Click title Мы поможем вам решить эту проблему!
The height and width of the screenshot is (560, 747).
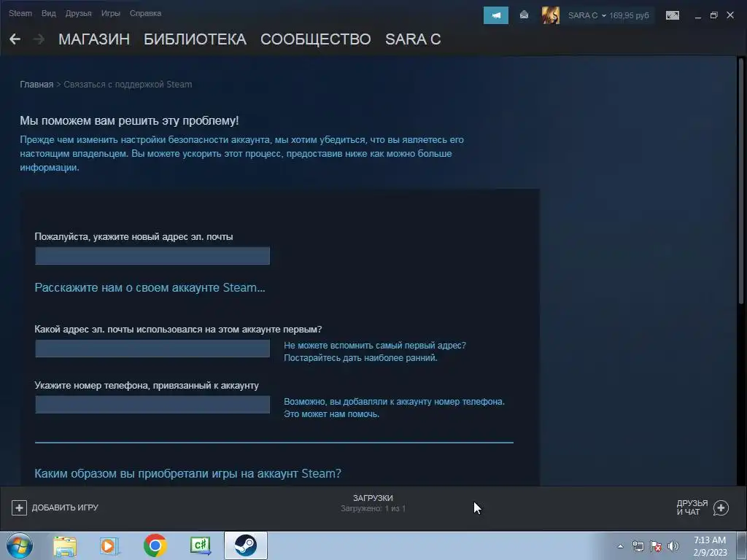click(x=129, y=121)
